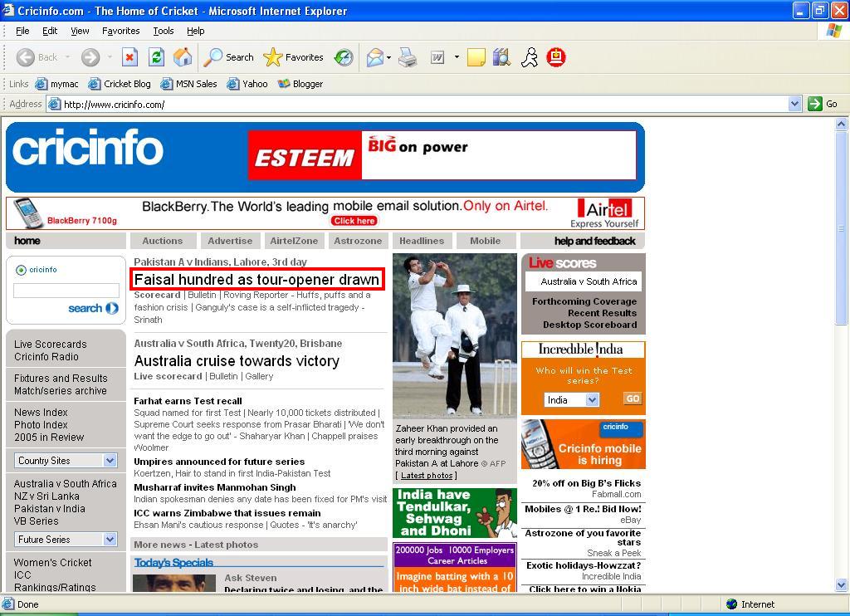
Task: Switch to the Auctions tab
Action: [163, 241]
